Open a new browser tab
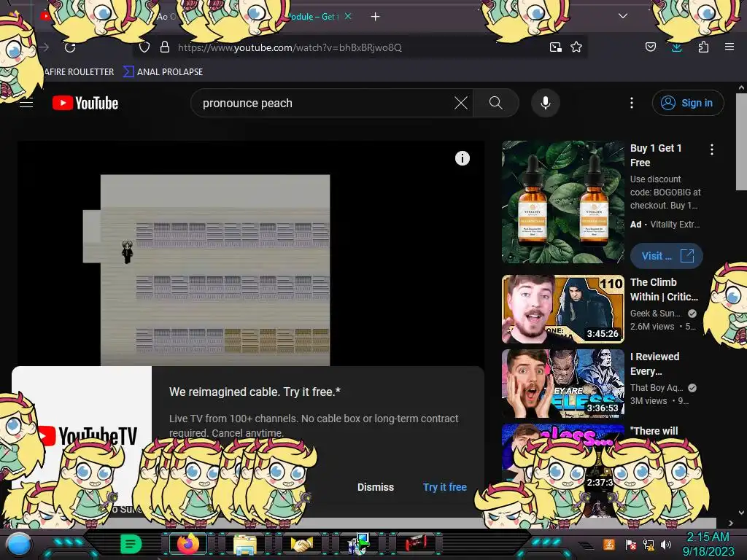Image resolution: width=747 pixels, height=560 pixels. tap(376, 17)
